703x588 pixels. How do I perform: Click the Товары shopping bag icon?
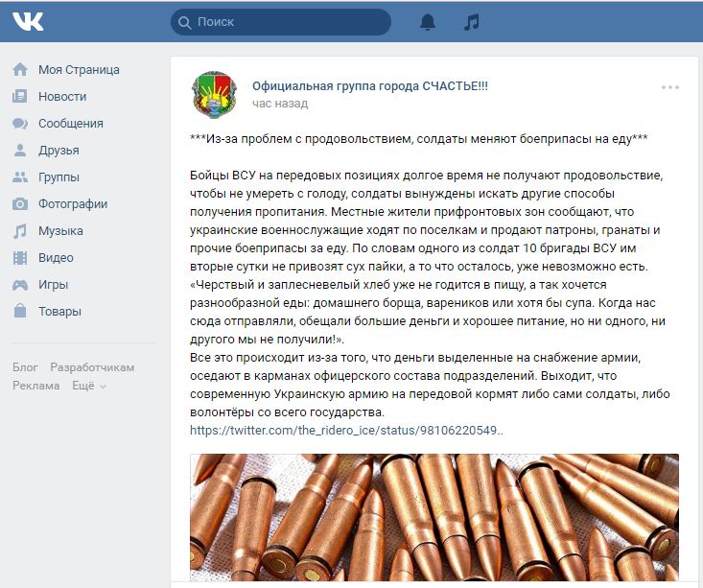(20, 312)
